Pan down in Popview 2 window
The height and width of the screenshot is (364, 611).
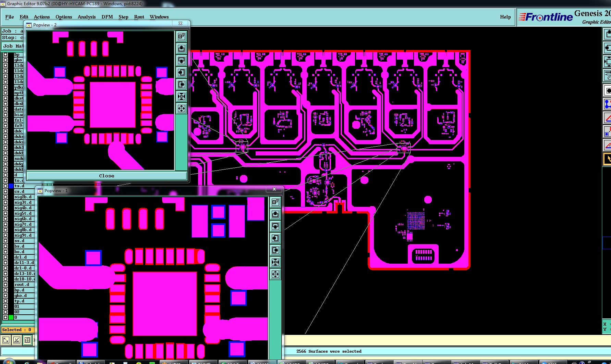(181, 60)
